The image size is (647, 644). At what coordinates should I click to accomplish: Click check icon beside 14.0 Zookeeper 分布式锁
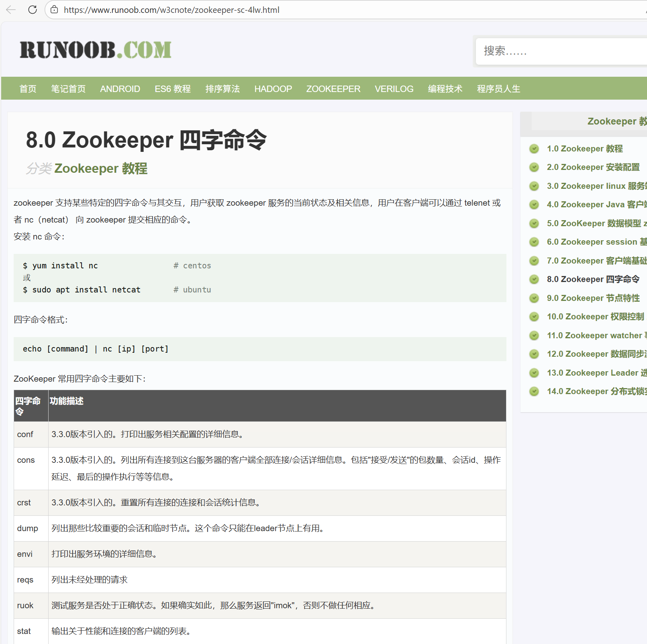[534, 391]
